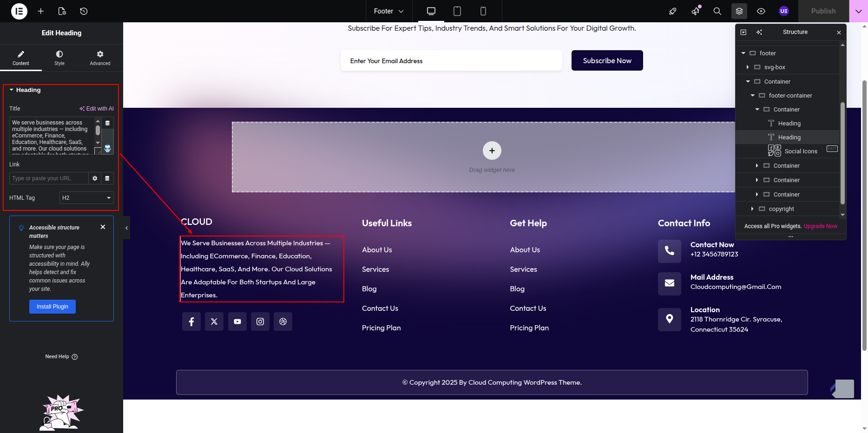The image size is (868, 433).
Task: Collapse the footer-container tree item
Action: [x=753, y=96]
